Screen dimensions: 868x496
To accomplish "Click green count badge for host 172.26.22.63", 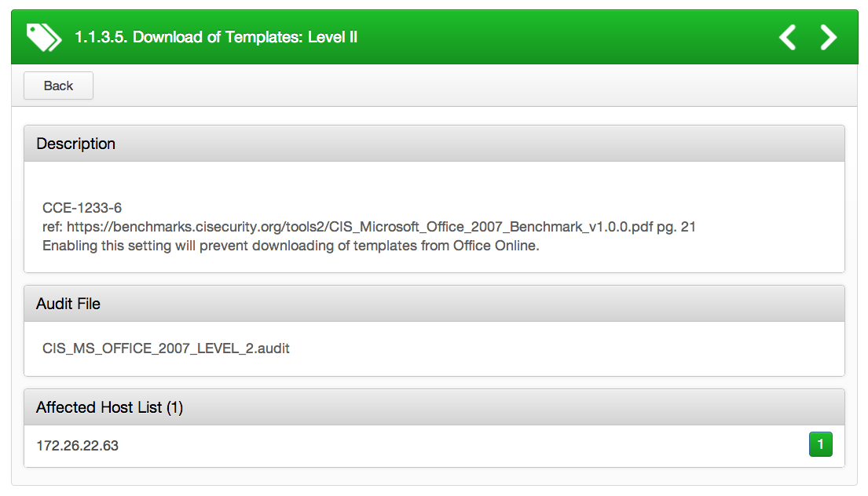I will pyautogui.click(x=820, y=444).
